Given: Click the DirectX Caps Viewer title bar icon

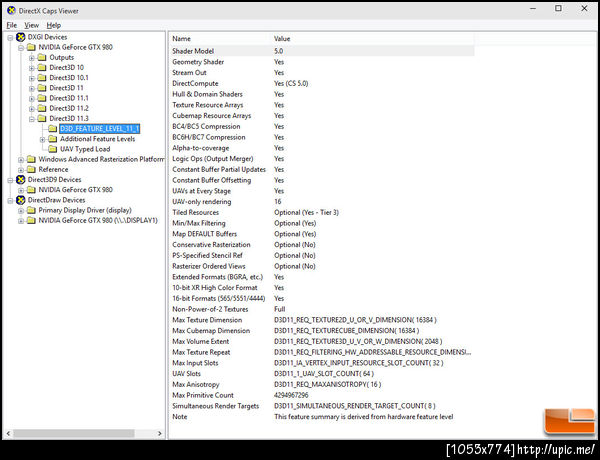Looking at the screenshot, I should (11, 10).
